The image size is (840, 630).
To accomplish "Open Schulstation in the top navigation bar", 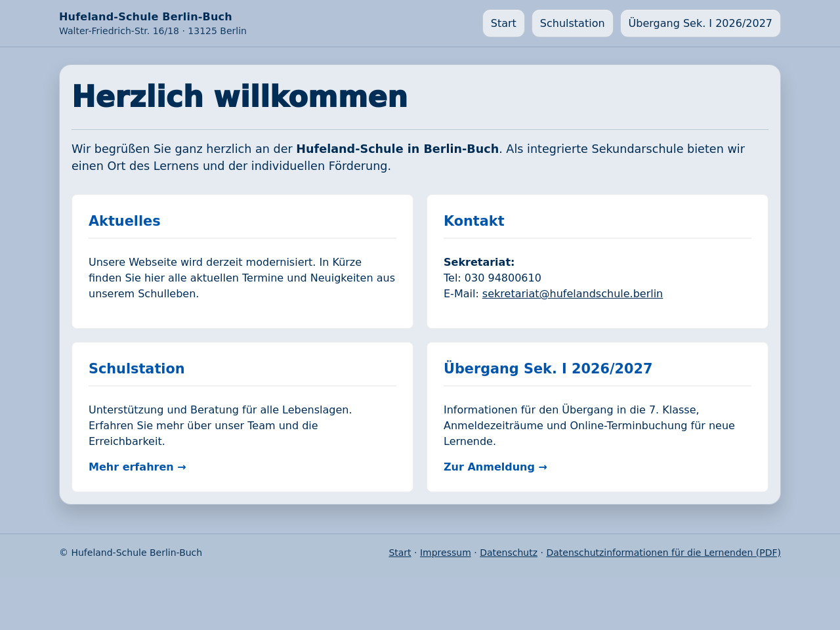I will (572, 24).
